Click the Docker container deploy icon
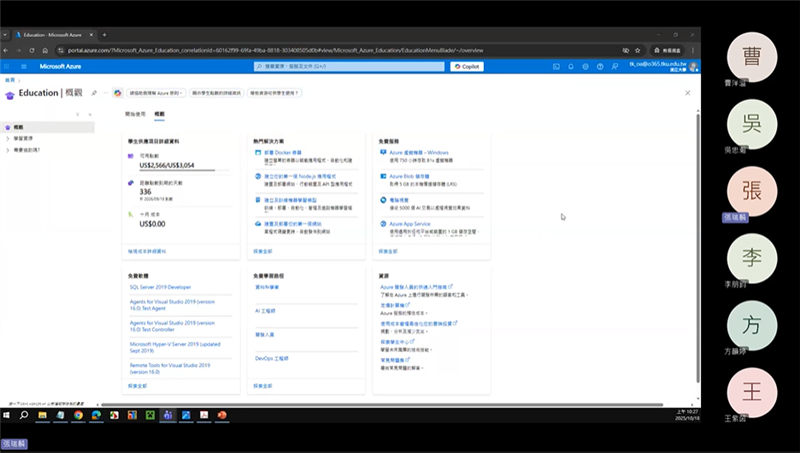800x453 pixels. click(259, 153)
